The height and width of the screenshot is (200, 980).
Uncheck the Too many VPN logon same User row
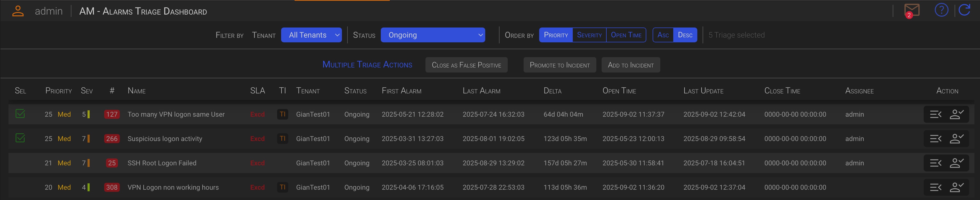pyautogui.click(x=20, y=113)
